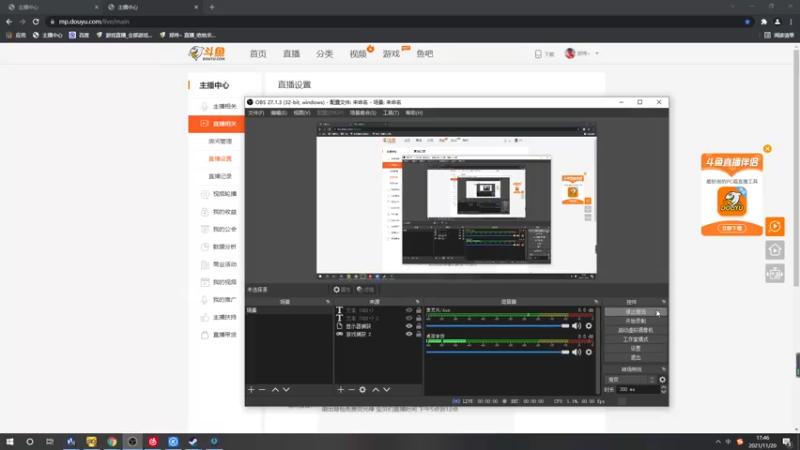The height and width of the screenshot is (450, 800).
Task: Open the Douyu logo home link
Action: pos(207,53)
